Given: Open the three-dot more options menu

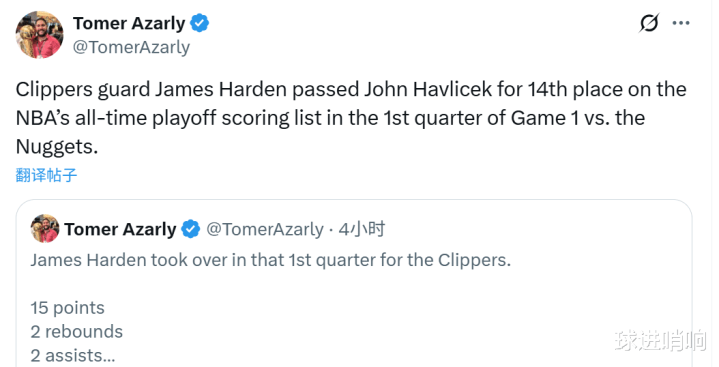Looking at the screenshot, I should (x=681, y=23).
